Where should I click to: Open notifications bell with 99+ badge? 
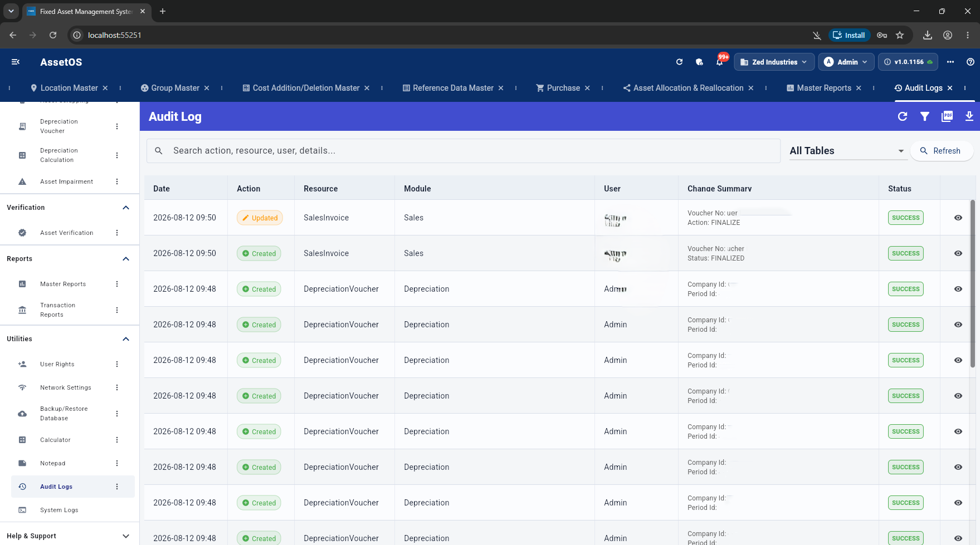pyautogui.click(x=720, y=62)
